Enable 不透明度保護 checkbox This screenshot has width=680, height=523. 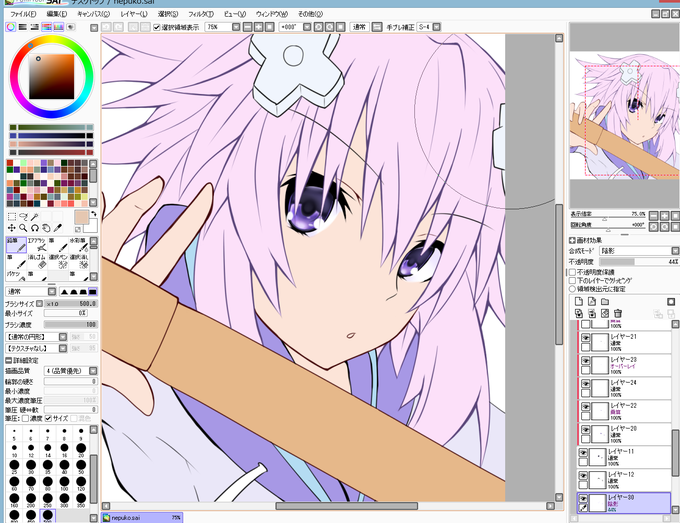[x=572, y=272]
